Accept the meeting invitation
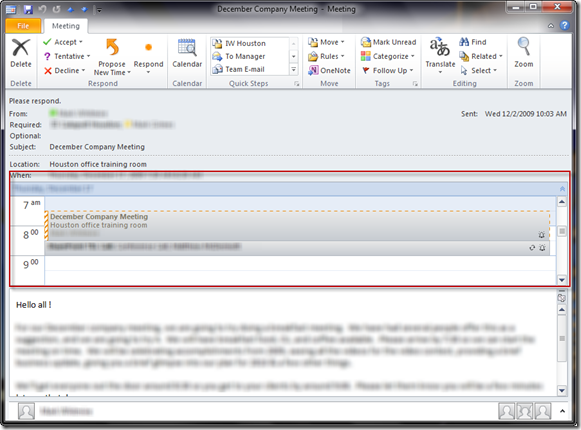The width and height of the screenshot is (581, 430). click(x=63, y=42)
